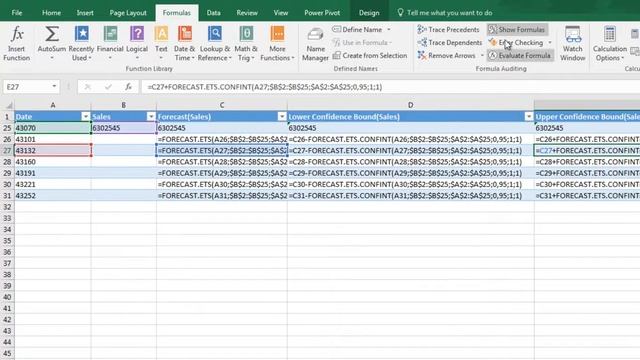Open the File tab

coord(17,13)
